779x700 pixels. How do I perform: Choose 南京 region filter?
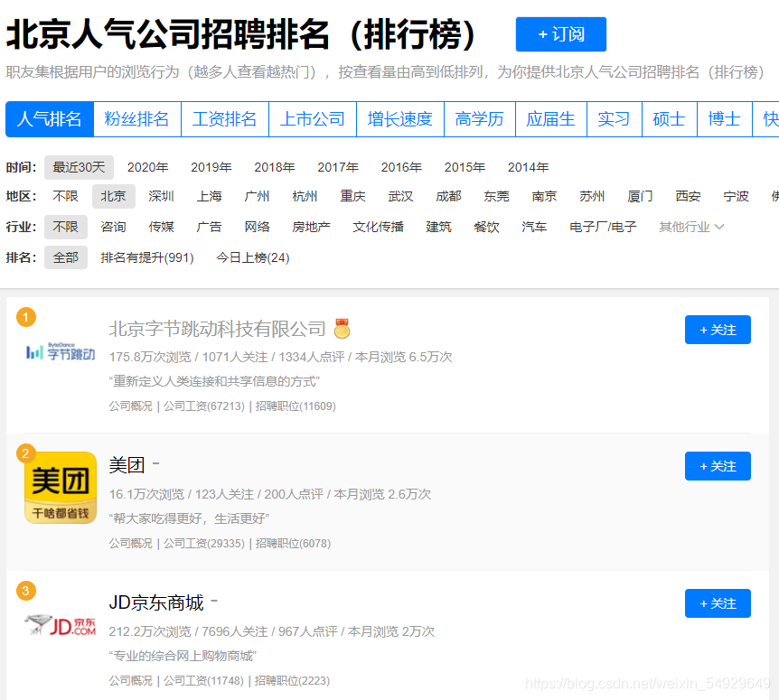click(545, 196)
